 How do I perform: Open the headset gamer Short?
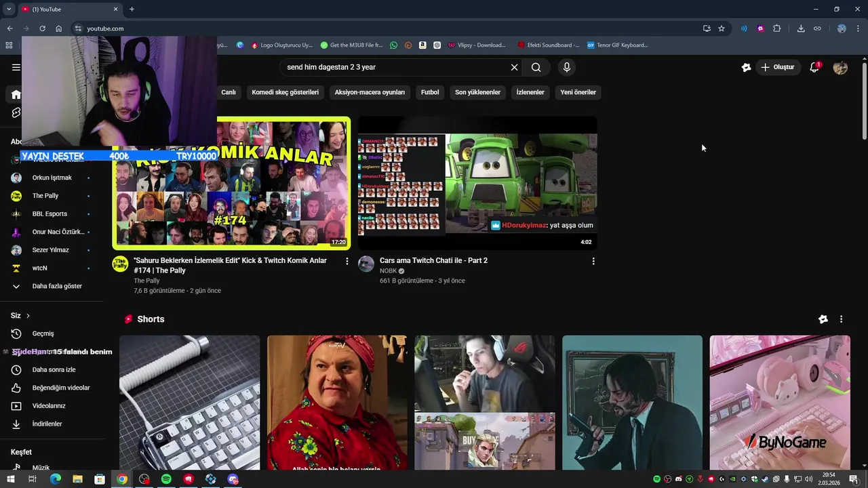tap(485, 403)
